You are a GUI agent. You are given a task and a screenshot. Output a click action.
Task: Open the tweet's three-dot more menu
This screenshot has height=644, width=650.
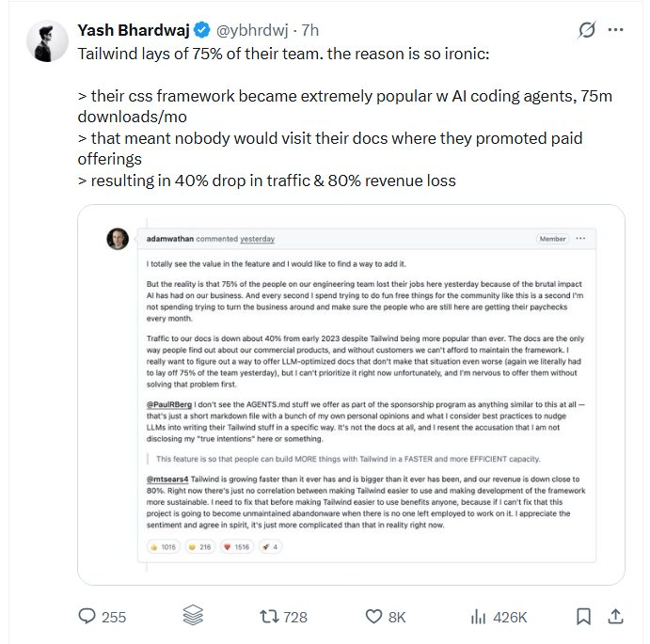coord(615,30)
